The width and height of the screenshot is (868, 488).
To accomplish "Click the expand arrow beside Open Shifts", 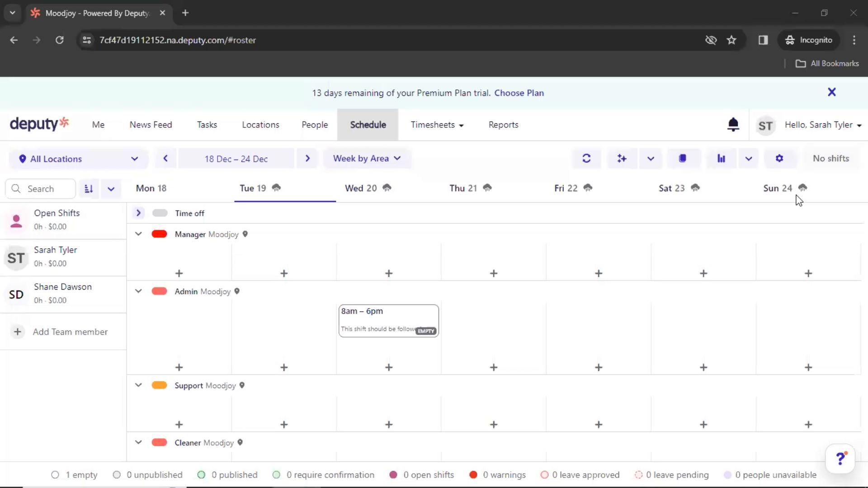I will 138,213.
